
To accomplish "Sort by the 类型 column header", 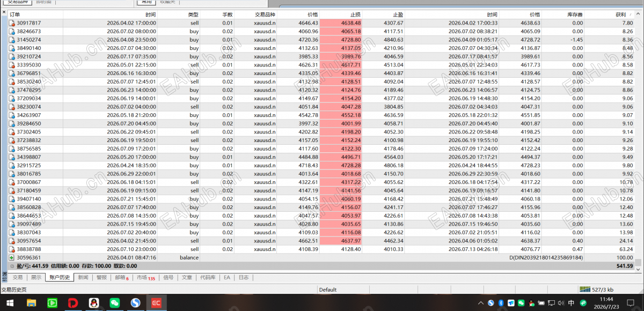I will pyautogui.click(x=179, y=14).
